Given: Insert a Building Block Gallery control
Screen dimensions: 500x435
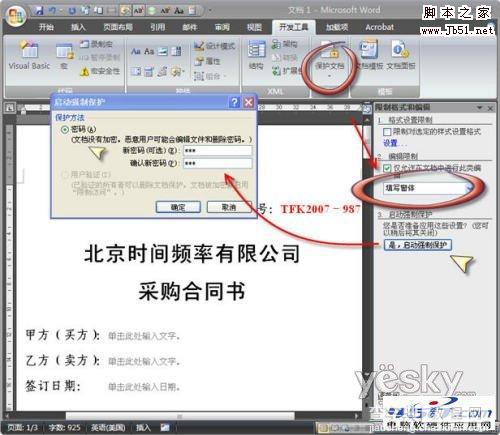Looking at the screenshot, I should click(163, 71).
